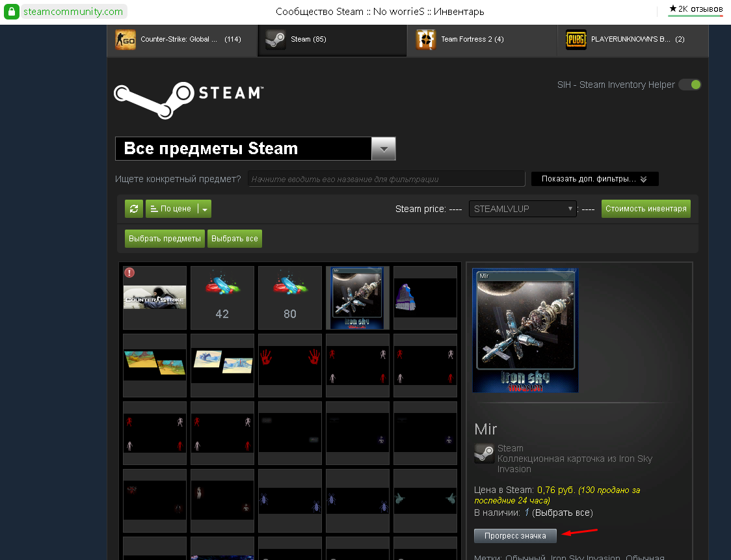Click the green lock security icon
This screenshot has height=560, width=731.
point(12,12)
